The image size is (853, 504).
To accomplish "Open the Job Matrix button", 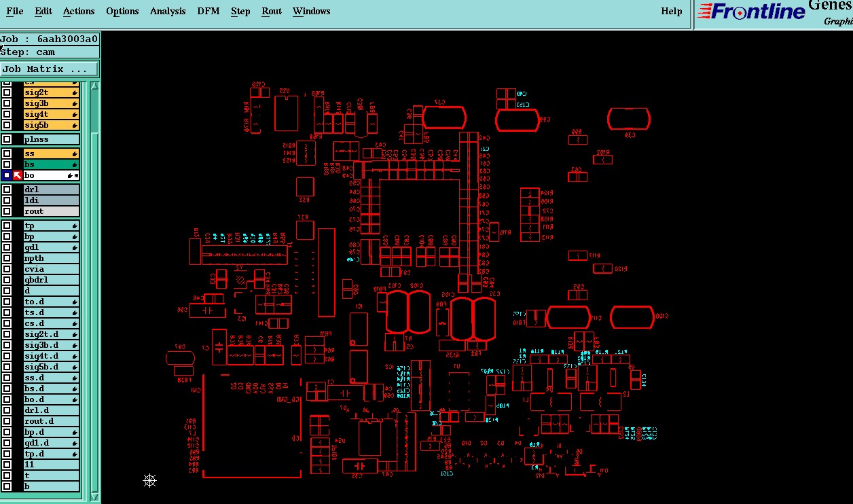I will click(x=50, y=69).
